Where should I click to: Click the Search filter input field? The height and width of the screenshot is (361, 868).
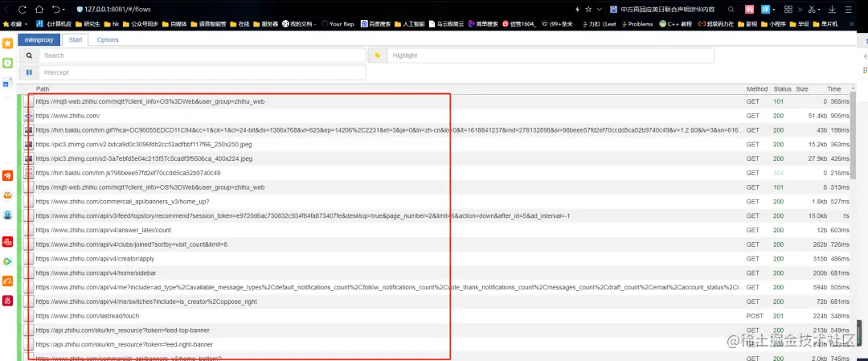(x=202, y=55)
